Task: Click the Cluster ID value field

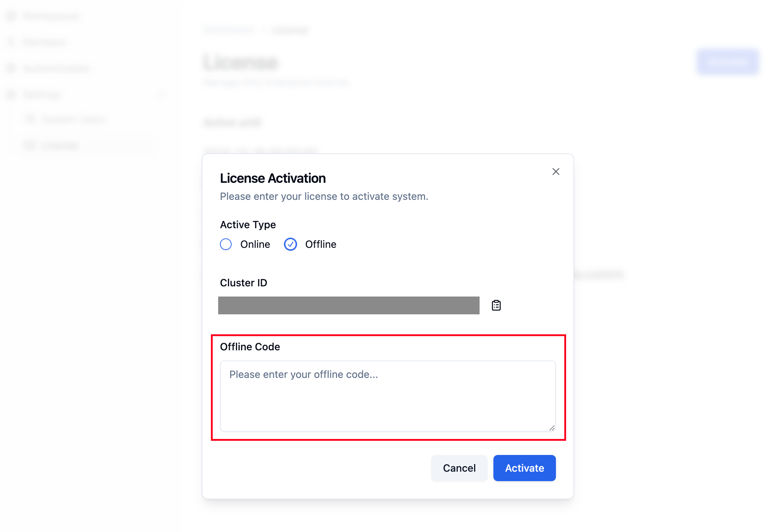Action: click(x=349, y=305)
